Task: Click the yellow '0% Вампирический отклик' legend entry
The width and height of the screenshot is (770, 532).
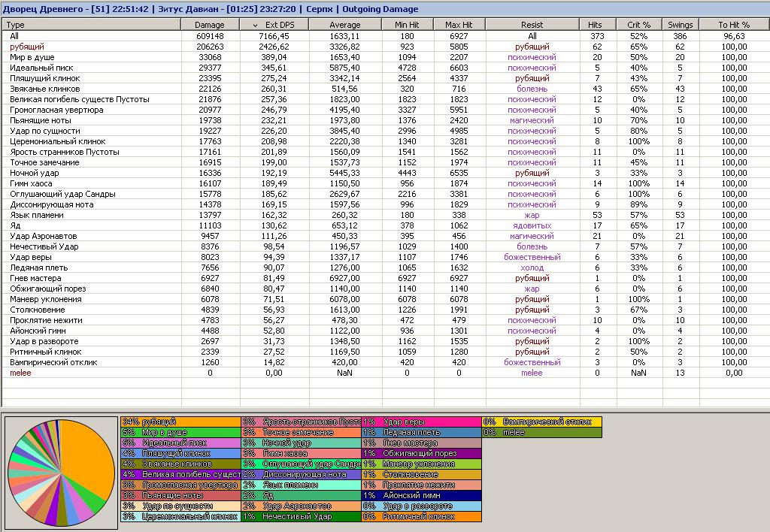Action: point(541,422)
